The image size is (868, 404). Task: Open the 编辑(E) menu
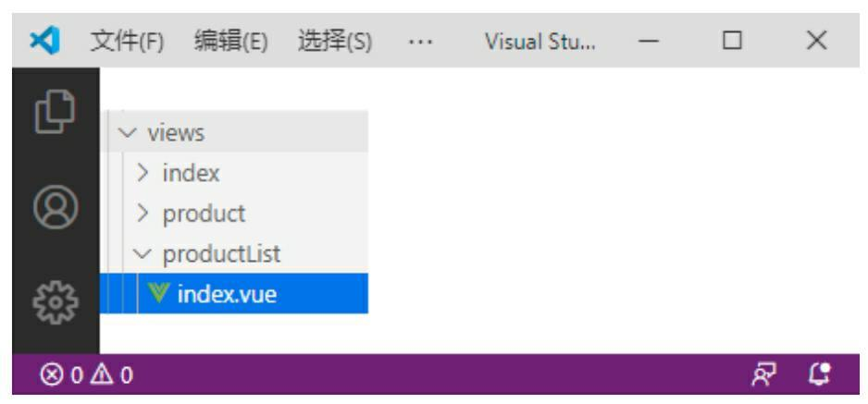(x=230, y=42)
